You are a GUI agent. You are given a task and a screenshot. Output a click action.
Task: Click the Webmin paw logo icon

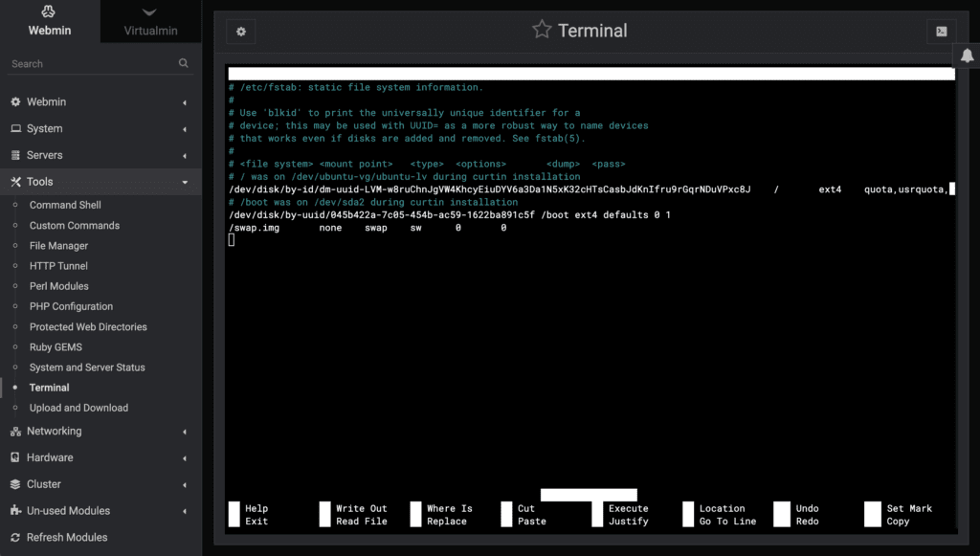click(x=49, y=13)
